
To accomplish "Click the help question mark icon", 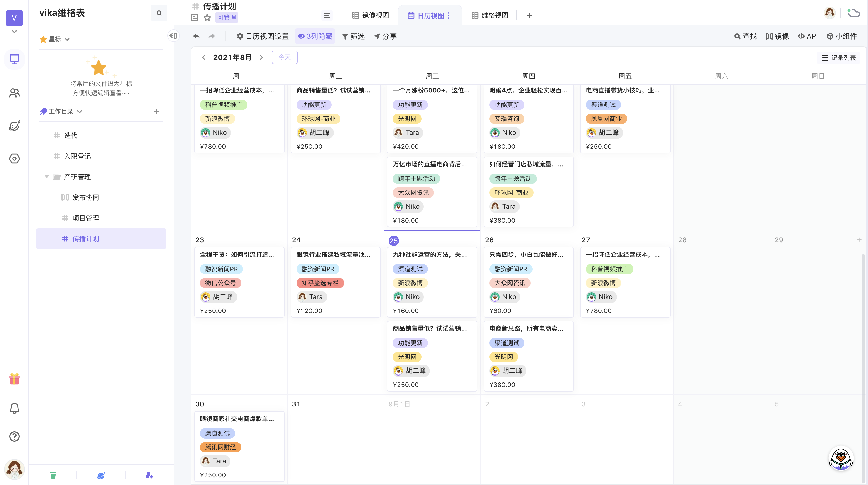I will (14, 436).
